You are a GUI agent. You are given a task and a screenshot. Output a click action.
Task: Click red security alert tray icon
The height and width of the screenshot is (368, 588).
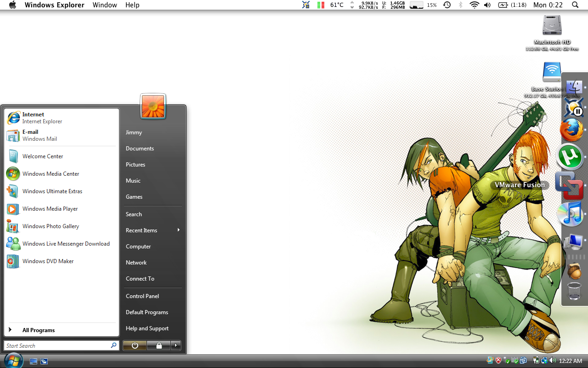tap(498, 361)
